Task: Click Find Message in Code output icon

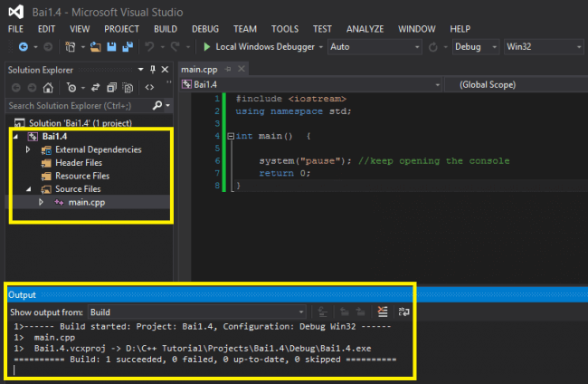Action: click(x=323, y=312)
